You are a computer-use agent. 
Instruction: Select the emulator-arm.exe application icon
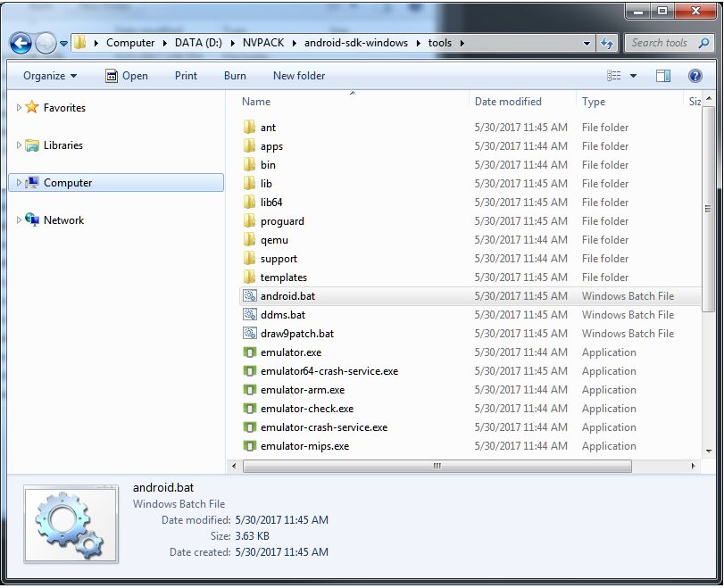pyautogui.click(x=251, y=390)
